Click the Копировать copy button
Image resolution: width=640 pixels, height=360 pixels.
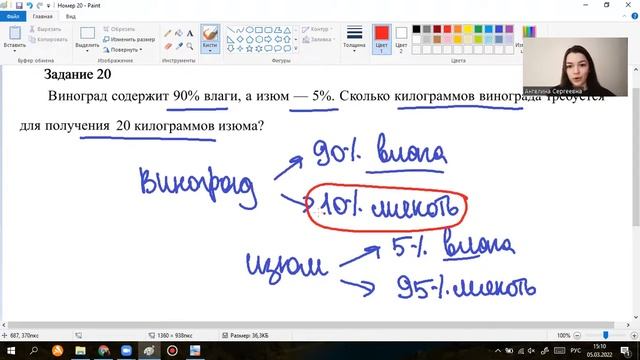(48, 40)
